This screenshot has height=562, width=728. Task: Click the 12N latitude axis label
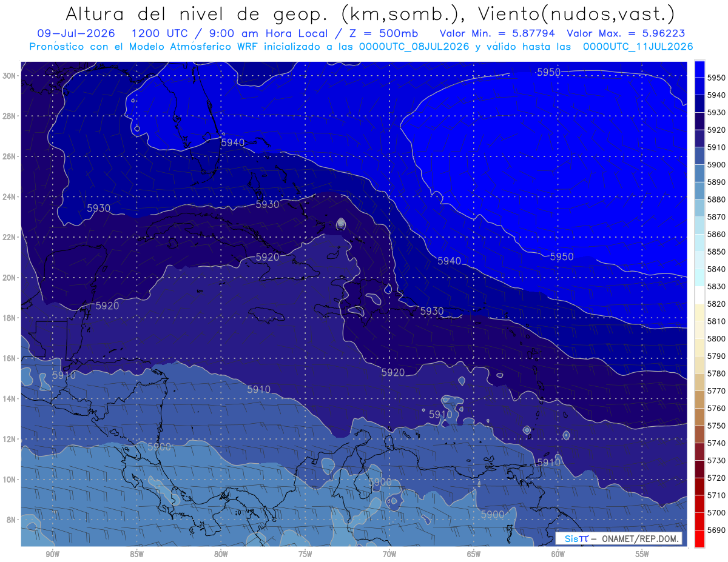point(10,439)
